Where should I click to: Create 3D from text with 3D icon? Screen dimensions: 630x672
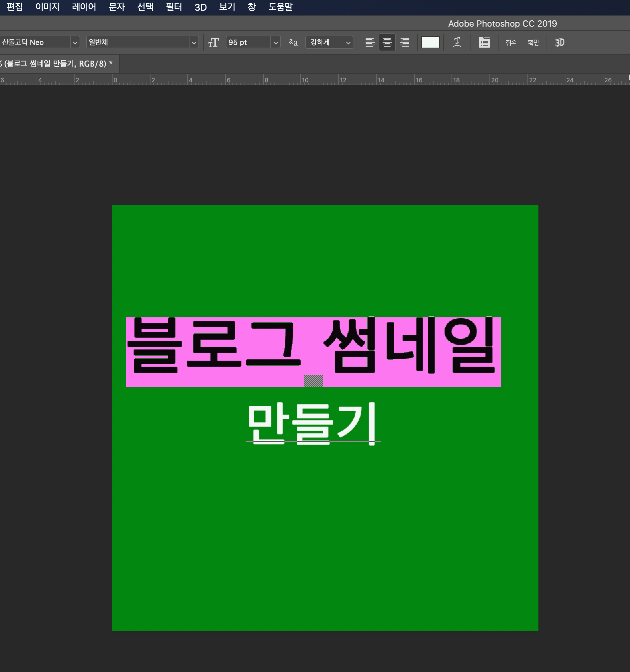coord(560,42)
